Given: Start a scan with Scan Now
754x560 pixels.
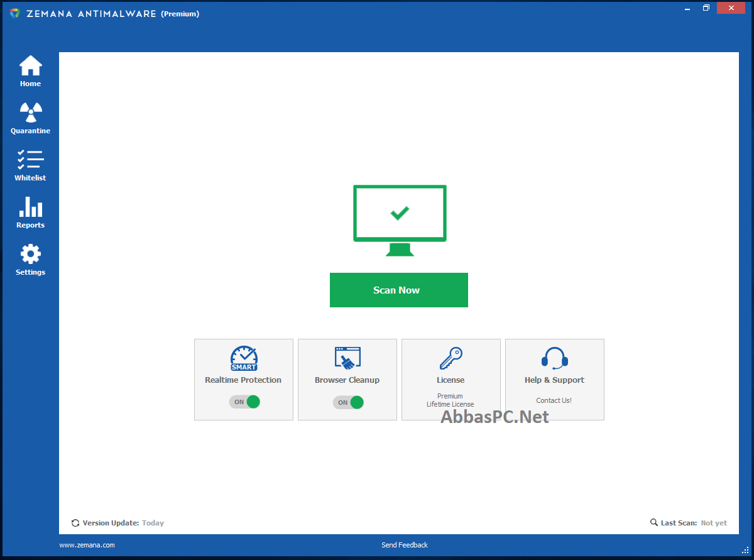Looking at the screenshot, I should 399,290.
